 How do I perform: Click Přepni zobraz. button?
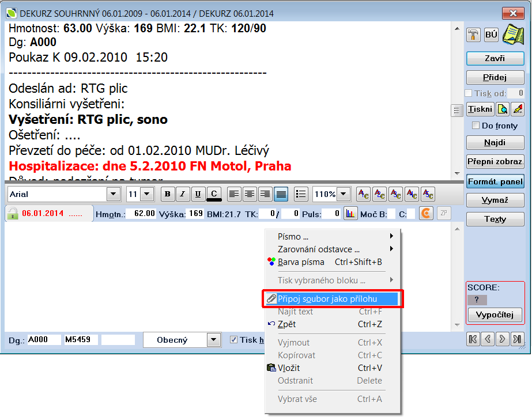pos(495,161)
